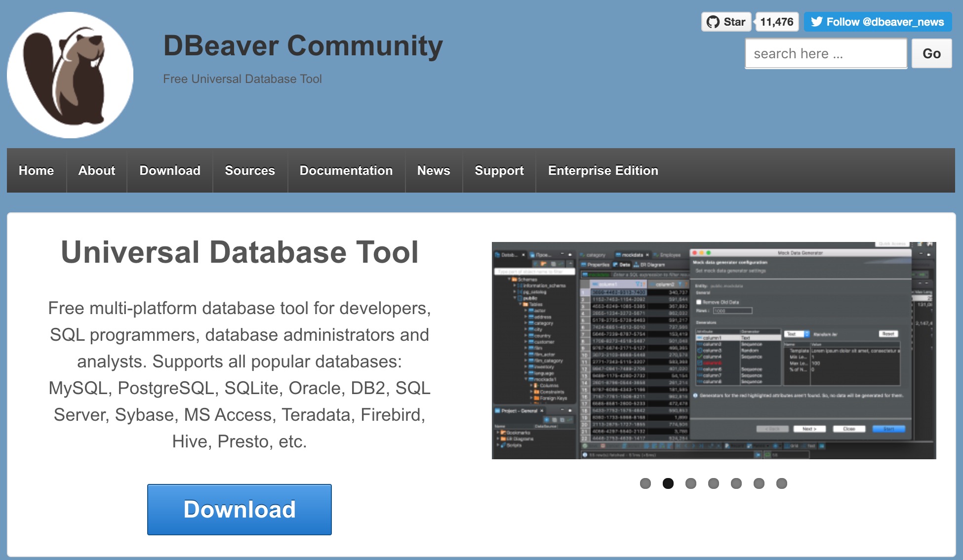Click the big blue Download button
Screen dimensions: 963x560
coord(240,509)
